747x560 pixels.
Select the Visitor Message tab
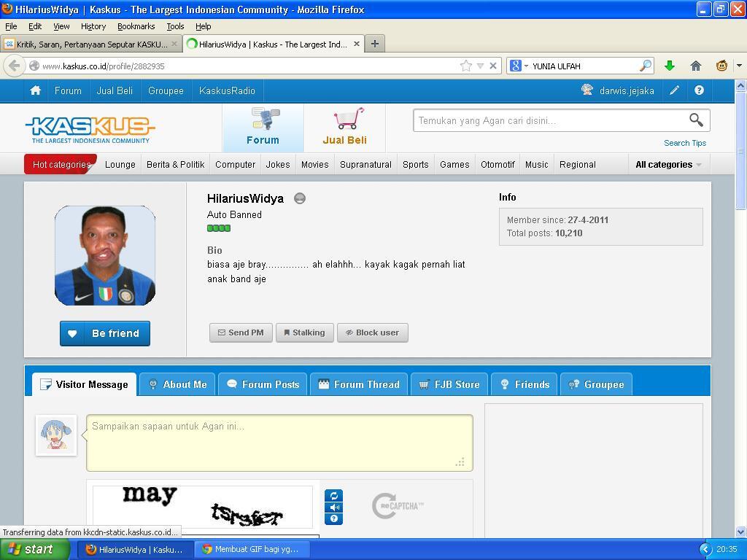[x=85, y=384]
